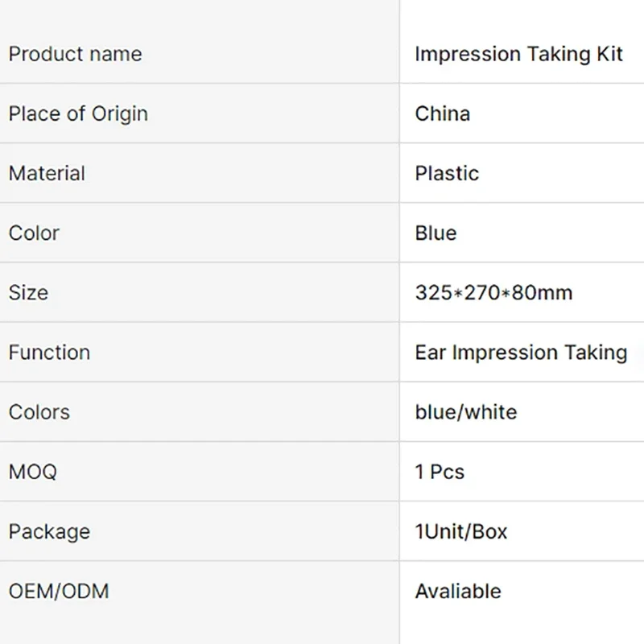This screenshot has width=644, height=644.
Task: Click the OEM/ODM label
Action: click(x=59, y=592)
